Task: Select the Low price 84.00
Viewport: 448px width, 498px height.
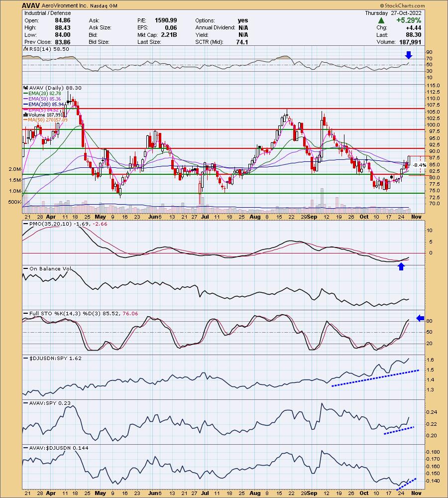Action: tap(63, 35)
